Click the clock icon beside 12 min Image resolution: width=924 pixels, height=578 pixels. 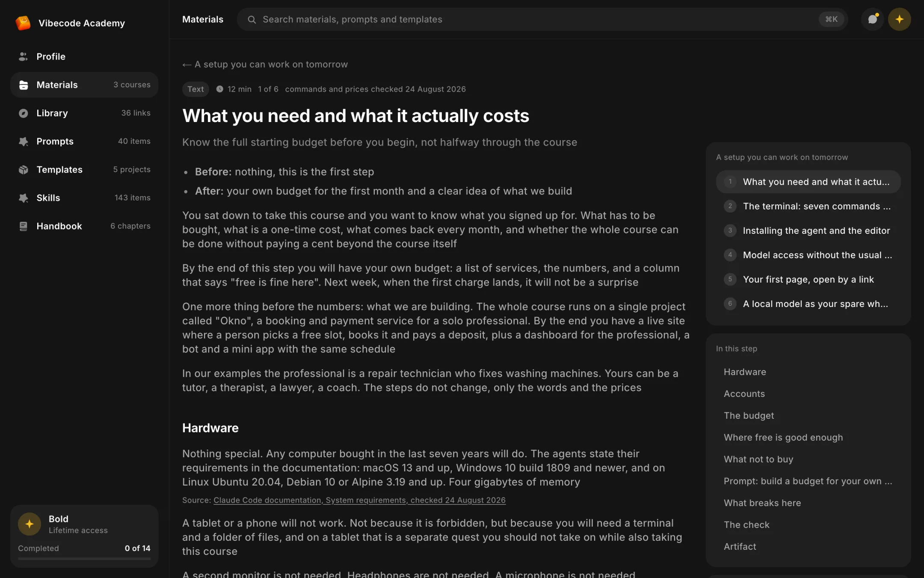pos(219,89)
